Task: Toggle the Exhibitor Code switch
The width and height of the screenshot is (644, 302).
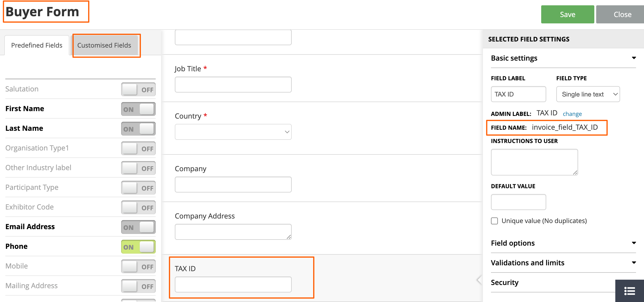Action: click(x=138, y=207)
